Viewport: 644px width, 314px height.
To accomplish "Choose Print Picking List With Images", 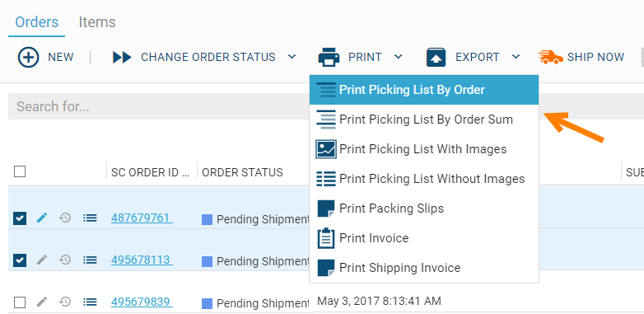I will (x=424, y=149).
